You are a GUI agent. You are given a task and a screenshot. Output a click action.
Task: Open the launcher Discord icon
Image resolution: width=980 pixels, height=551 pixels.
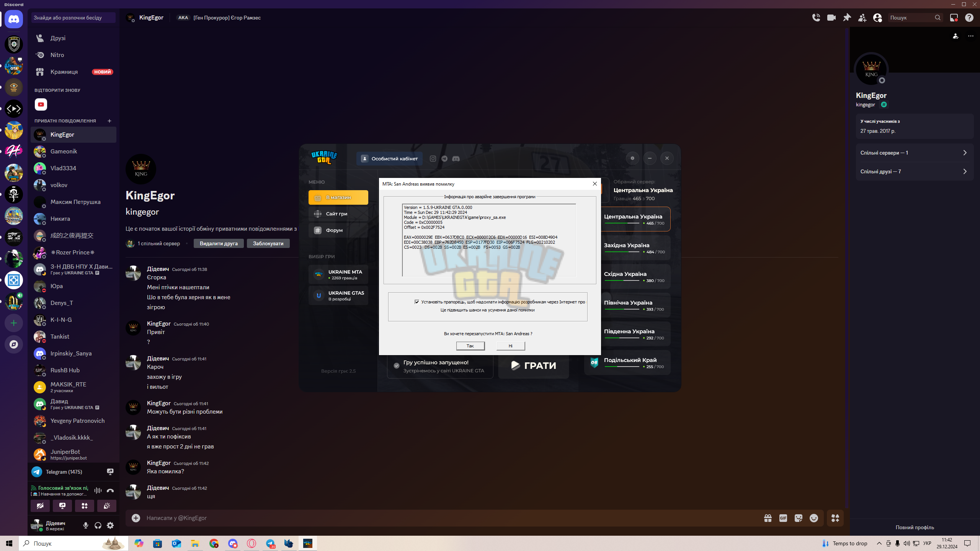(456, 158)
